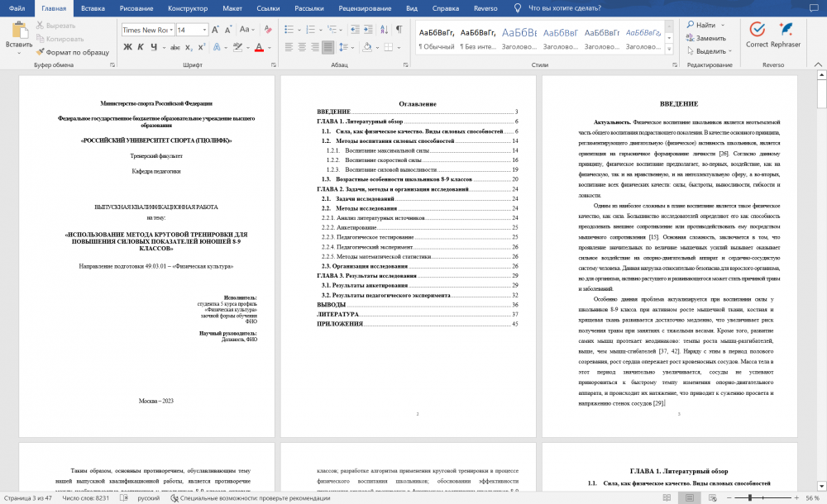
Task: Click the text highlight color marker icon
Action: 237,47
